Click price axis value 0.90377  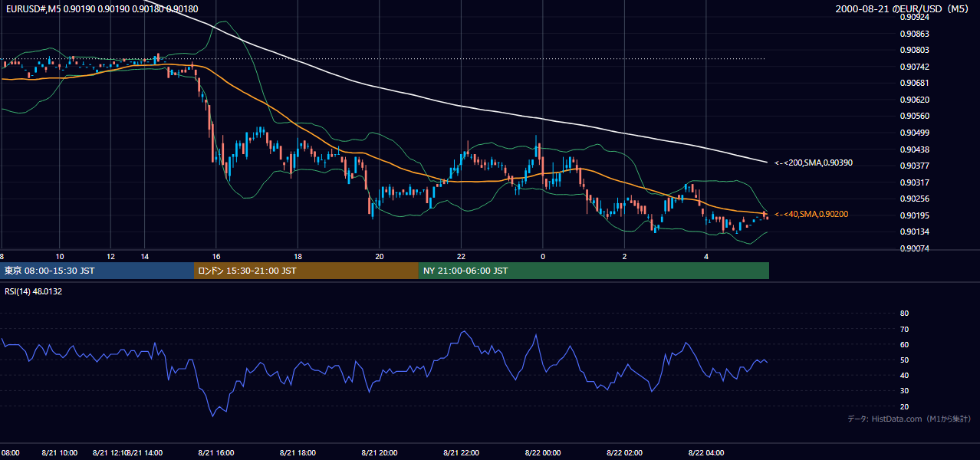[913, 166]
